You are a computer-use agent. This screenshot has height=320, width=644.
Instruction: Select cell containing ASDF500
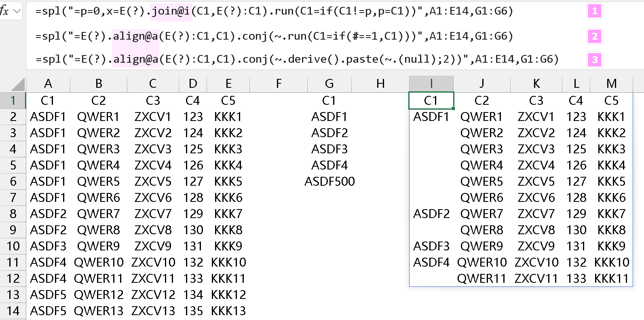329,181
